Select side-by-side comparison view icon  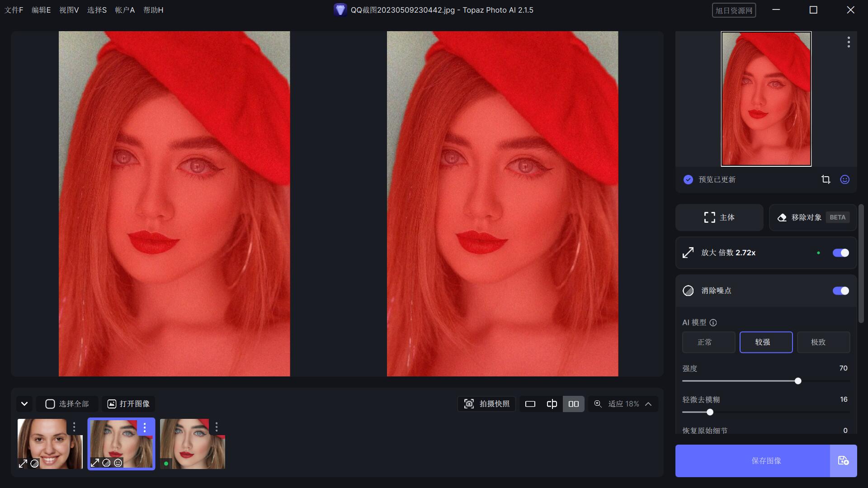[573, 404]
